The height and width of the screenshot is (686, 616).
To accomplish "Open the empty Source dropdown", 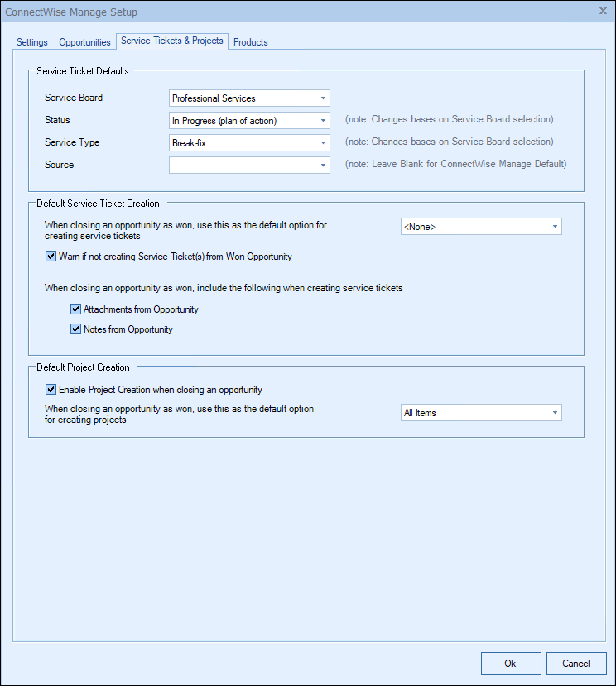I will 249,165.
